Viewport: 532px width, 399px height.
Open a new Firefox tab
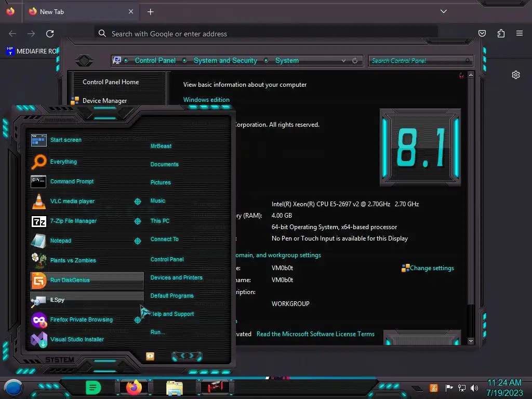coord(150,12)
